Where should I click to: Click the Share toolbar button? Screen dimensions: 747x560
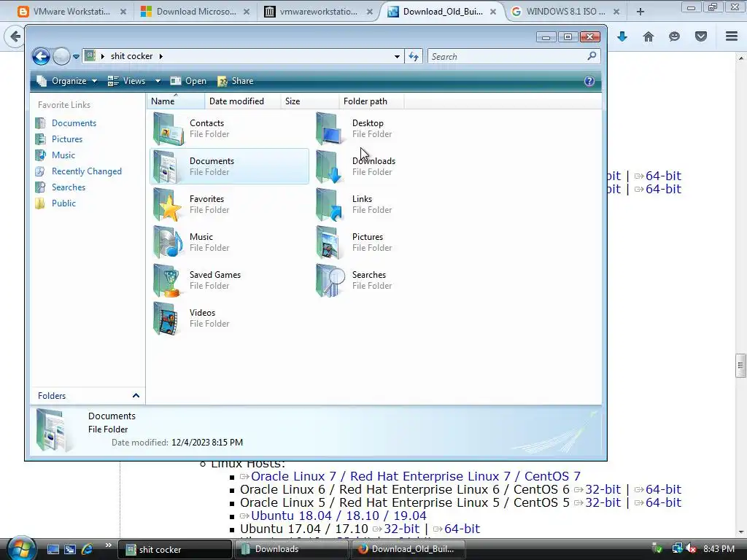[236, 81]
